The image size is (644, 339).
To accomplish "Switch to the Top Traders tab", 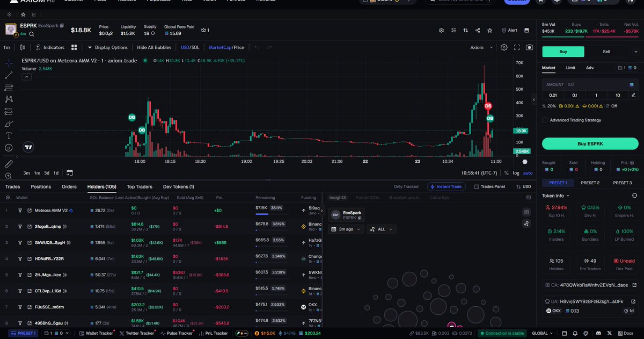I will click(x=140, y=186).
